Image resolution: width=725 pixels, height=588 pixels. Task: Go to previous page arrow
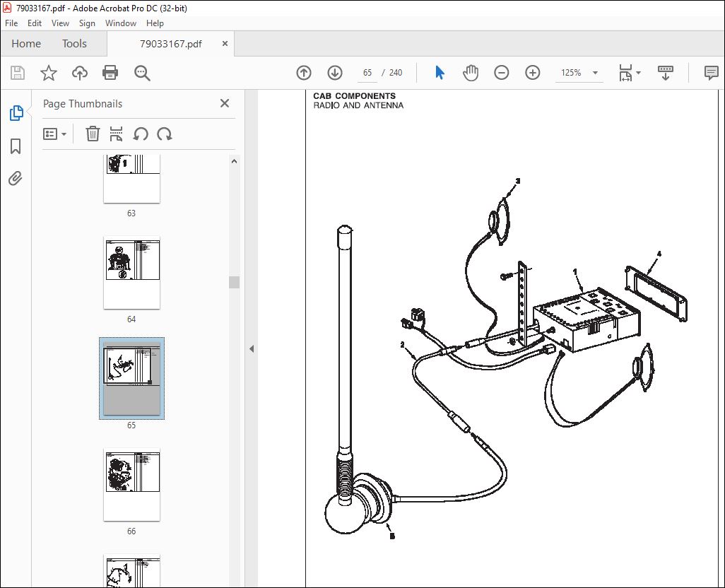click(304, 73)
